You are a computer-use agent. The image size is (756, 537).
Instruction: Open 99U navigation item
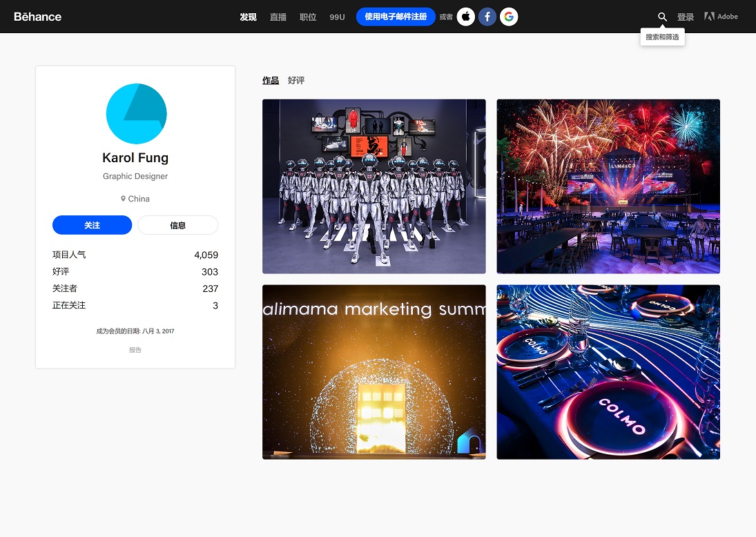coord(337,17)
